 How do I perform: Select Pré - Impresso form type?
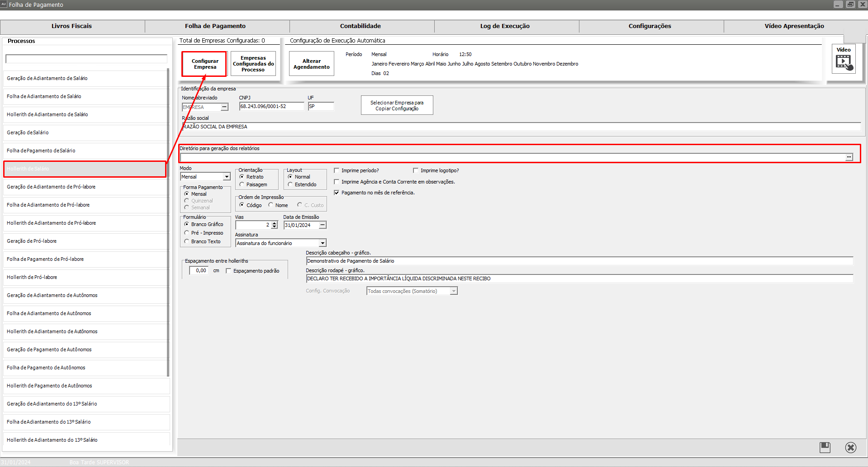click(x=186, y=233)
